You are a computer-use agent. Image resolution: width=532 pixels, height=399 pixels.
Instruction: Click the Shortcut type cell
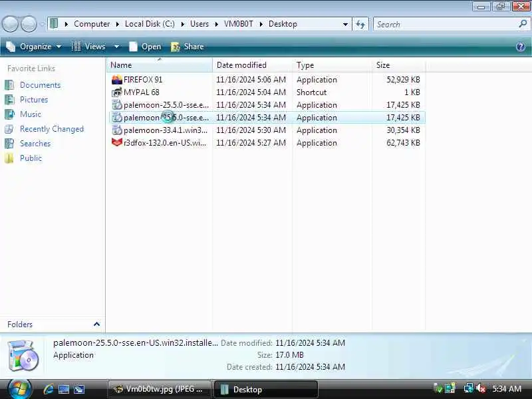[311, 92]
